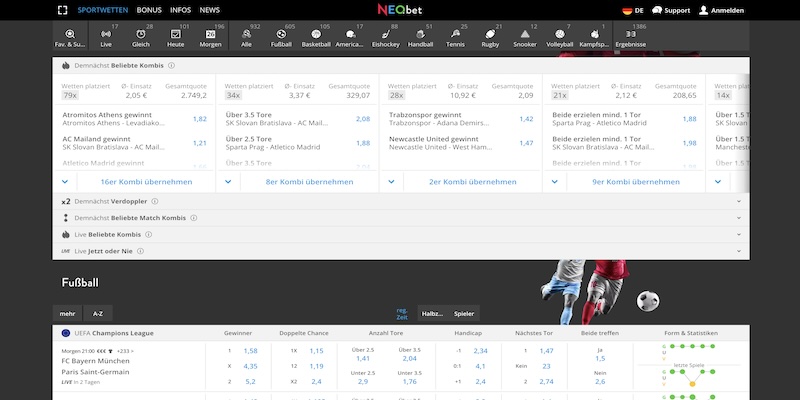The width and height of the screenshot is (800, 400).
Task: Expand the 16er Kombi details chevron
Action: click(65, 182)
